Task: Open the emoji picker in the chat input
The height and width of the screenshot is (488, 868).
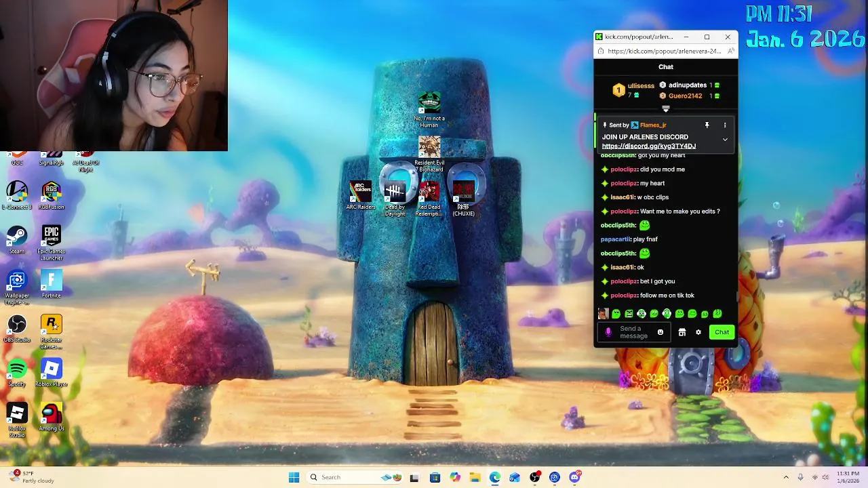Action: tap(660, 332)
